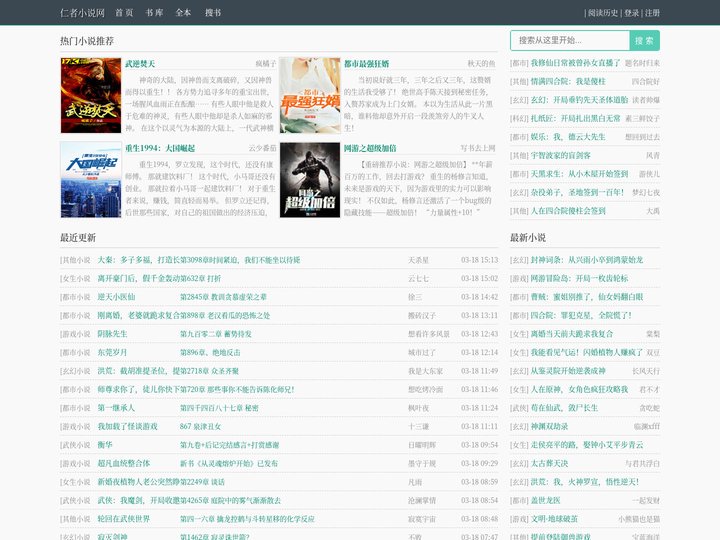
Task: Click the 都市最强狂婿 title link
Action: [x=366, y=64]
